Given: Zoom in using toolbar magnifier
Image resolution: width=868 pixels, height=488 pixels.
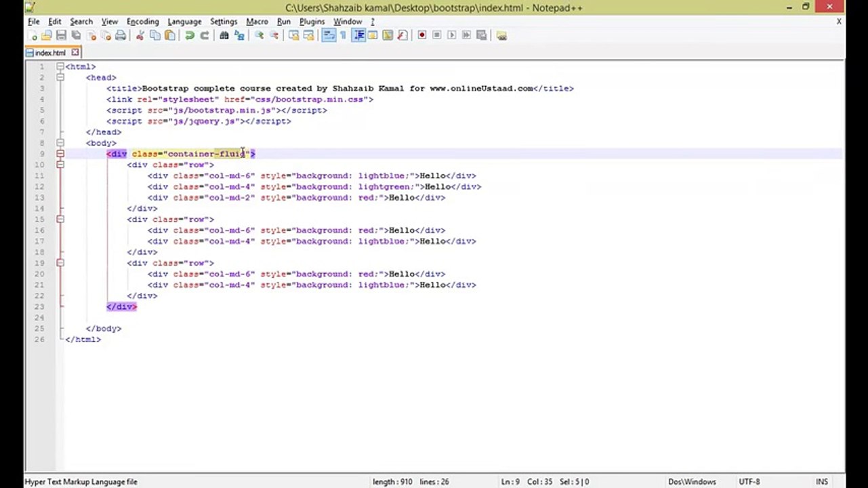Looking at the screenshot, I should [259, 35].
